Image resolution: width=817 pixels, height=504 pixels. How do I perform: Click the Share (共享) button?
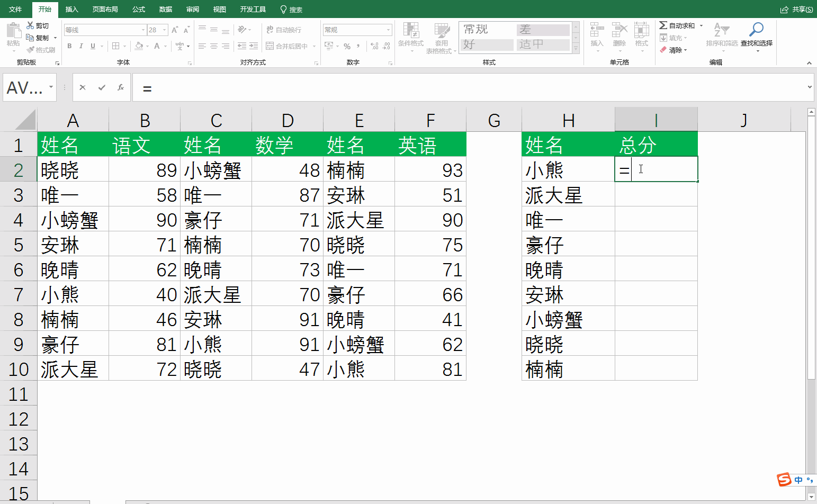796,9
